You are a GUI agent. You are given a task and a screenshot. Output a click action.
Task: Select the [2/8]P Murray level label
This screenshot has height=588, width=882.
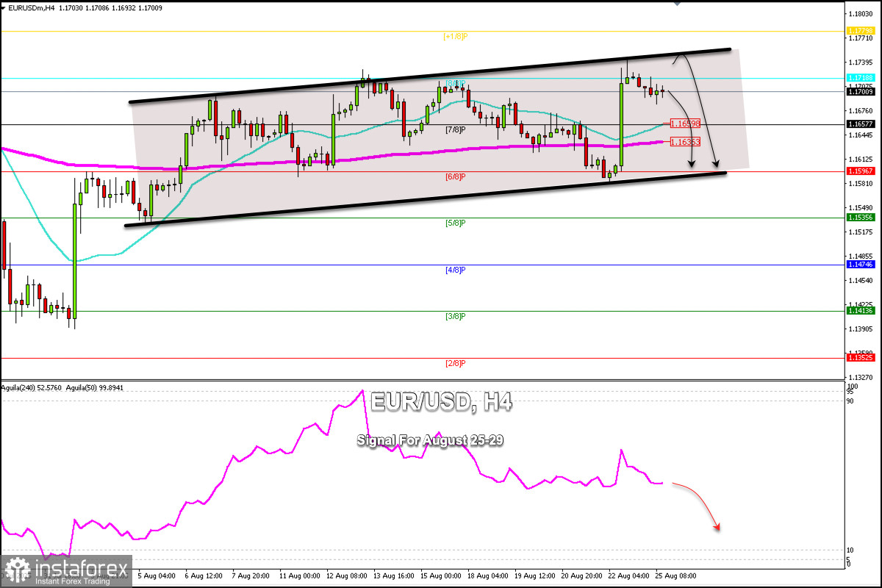pos(456,363)
